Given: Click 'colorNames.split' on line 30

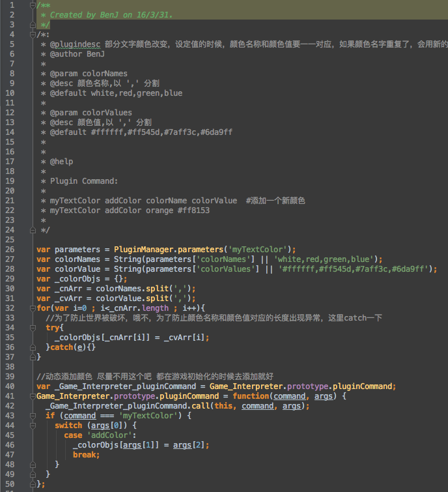Looking at the screenshot, I should point(132,289).
